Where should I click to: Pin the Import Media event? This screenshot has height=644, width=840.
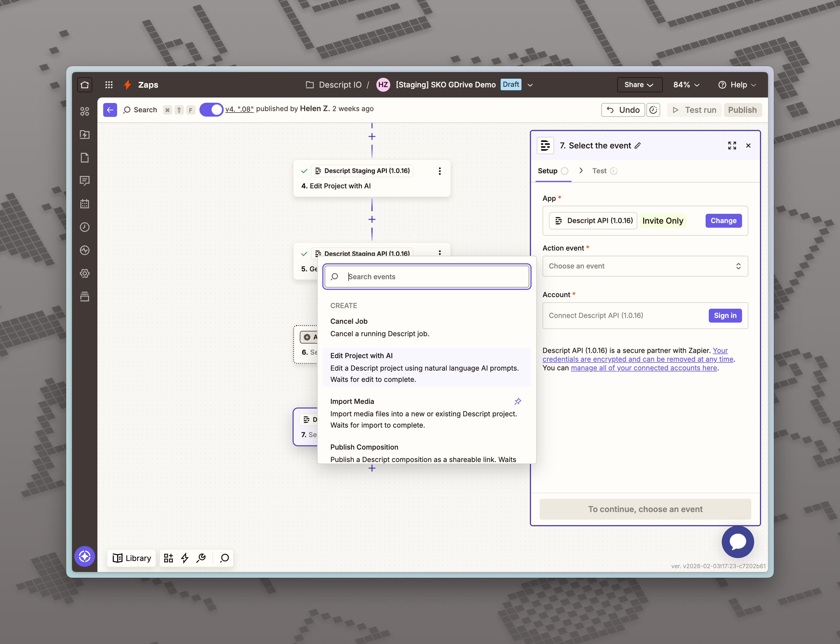[517, 401]
